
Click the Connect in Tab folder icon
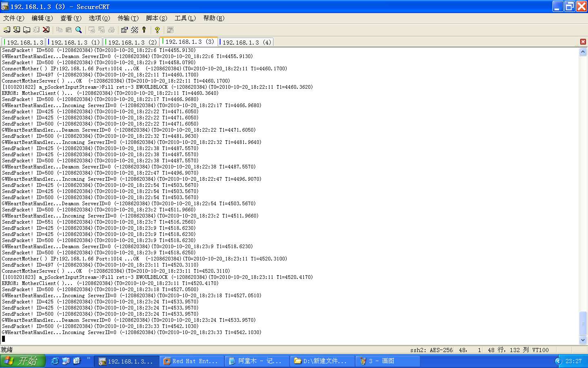pos(27,30)
